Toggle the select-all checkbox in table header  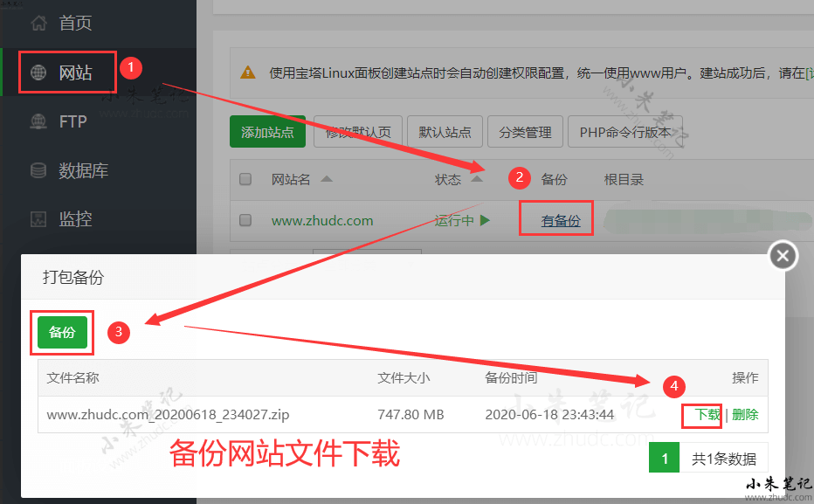coord(245,179)
